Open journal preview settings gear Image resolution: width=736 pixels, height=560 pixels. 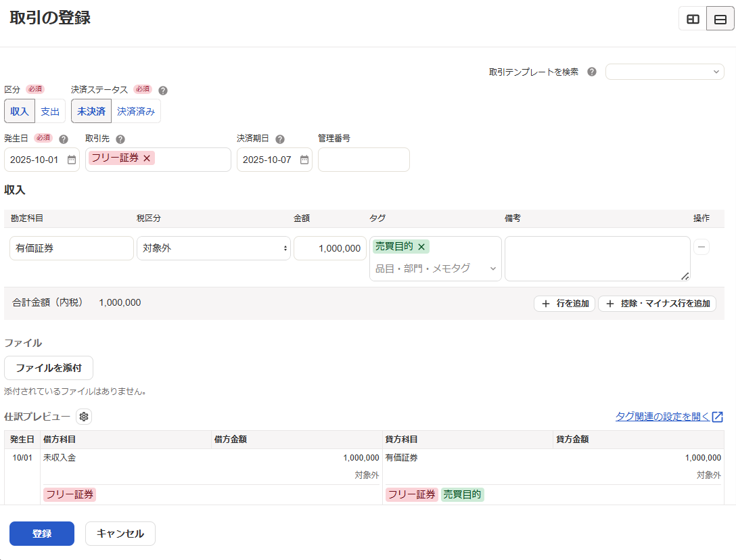84,417
